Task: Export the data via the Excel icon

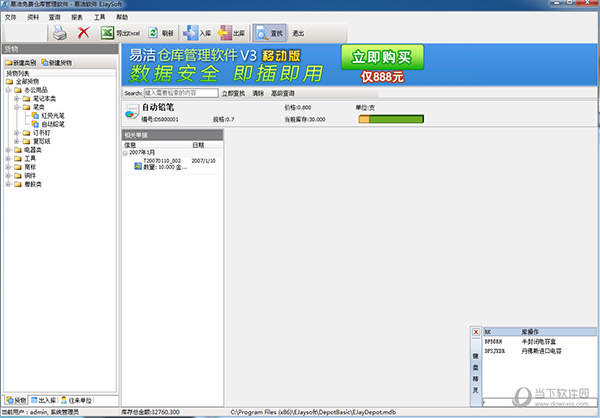Action: click(108, 33)
